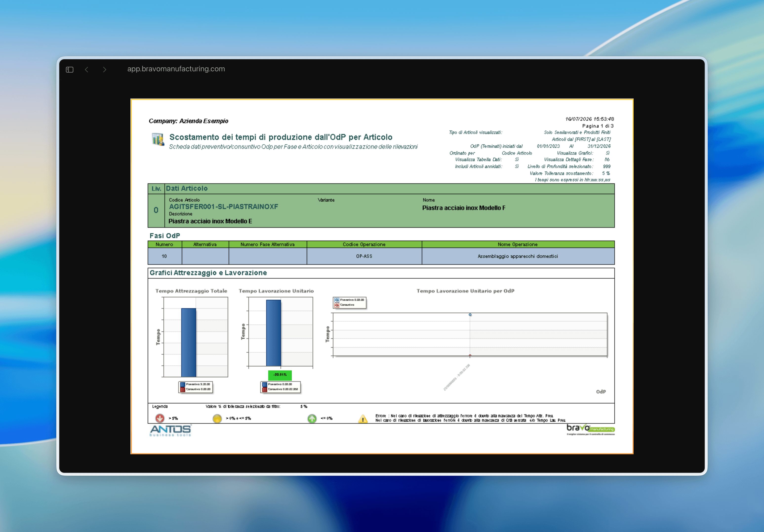The width and height of the screenshot is (764, 532).
Task: Click the end date 31/12/2026
Action: 599,146
